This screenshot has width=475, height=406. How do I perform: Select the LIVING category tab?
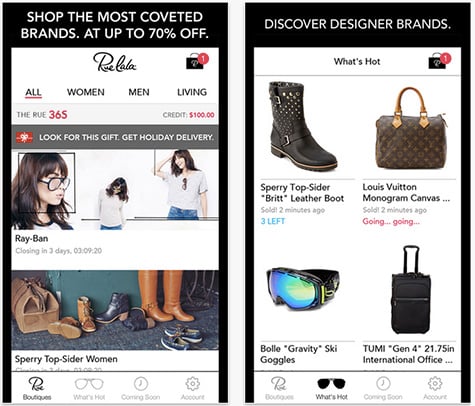tap(192, 92)
